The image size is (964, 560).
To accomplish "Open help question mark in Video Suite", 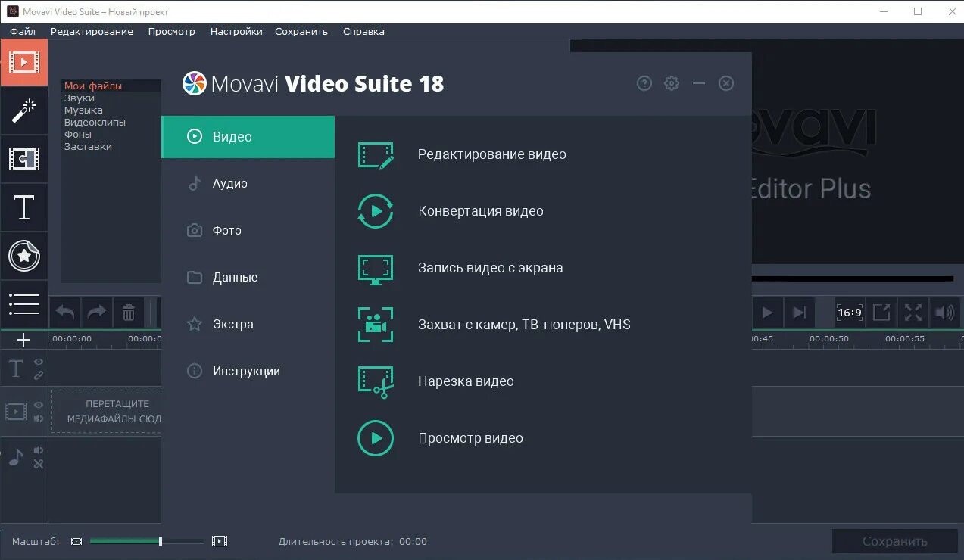I will (644, 83).
